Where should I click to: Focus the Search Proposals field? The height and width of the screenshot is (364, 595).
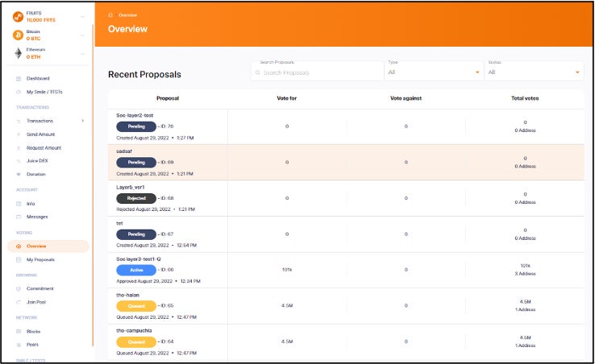point(317,71)
